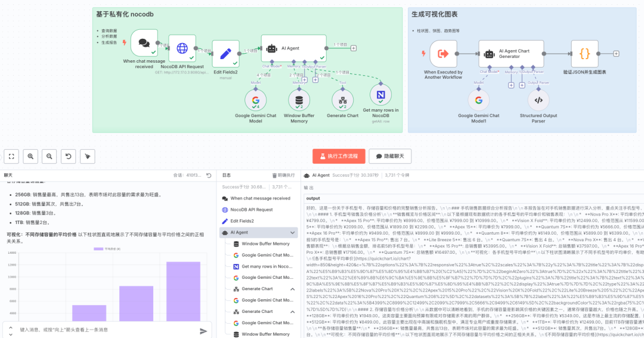Zoom out of the workflow canvas

tap(49, 156)
